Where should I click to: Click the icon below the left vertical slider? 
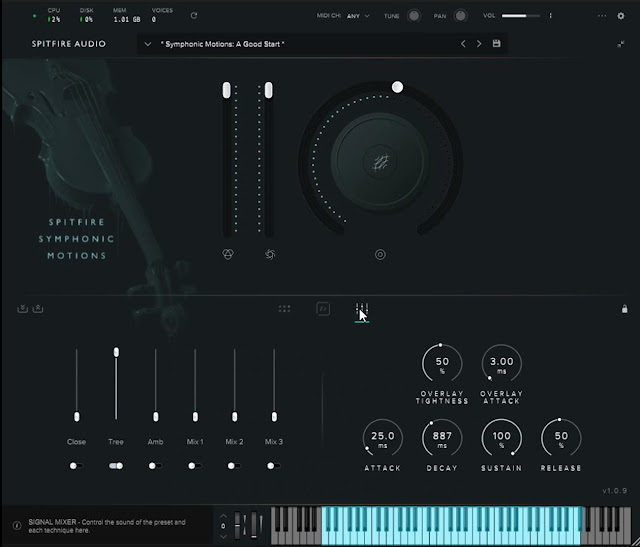point(228,254)
